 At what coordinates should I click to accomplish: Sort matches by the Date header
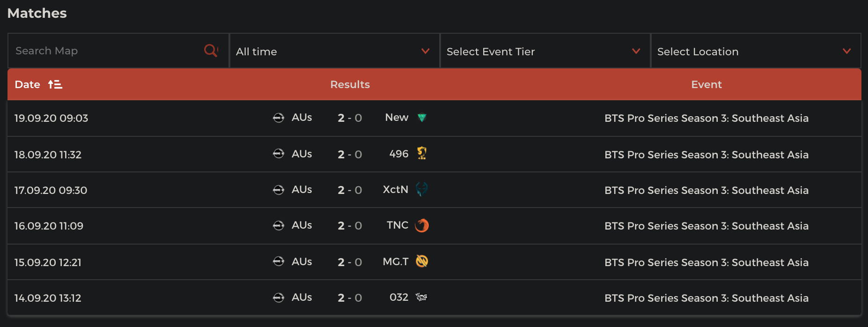28,84
